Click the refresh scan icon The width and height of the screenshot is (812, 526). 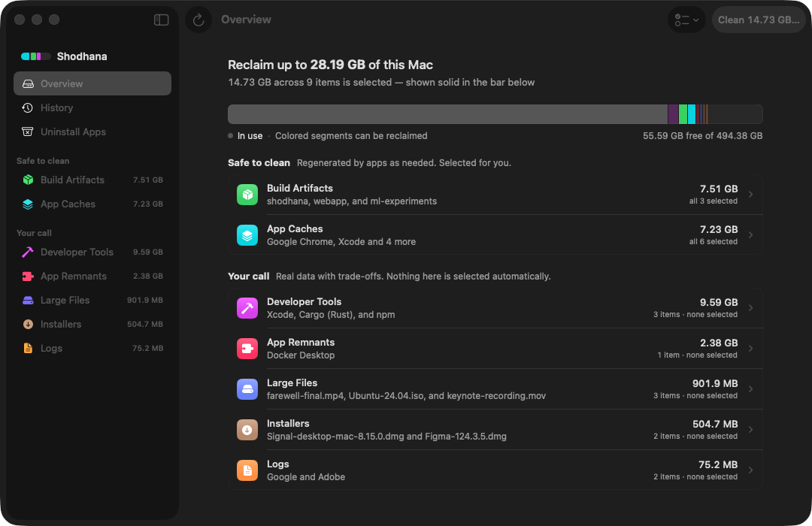coord(198,20)
